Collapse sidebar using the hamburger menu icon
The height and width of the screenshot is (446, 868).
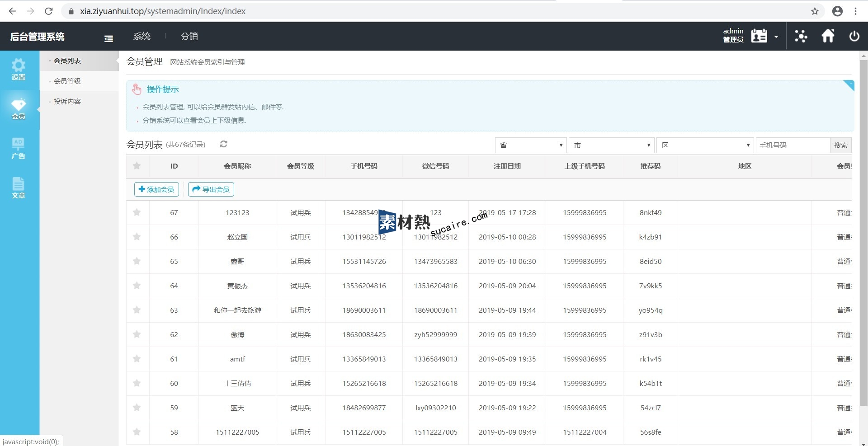tap(108, 39)
